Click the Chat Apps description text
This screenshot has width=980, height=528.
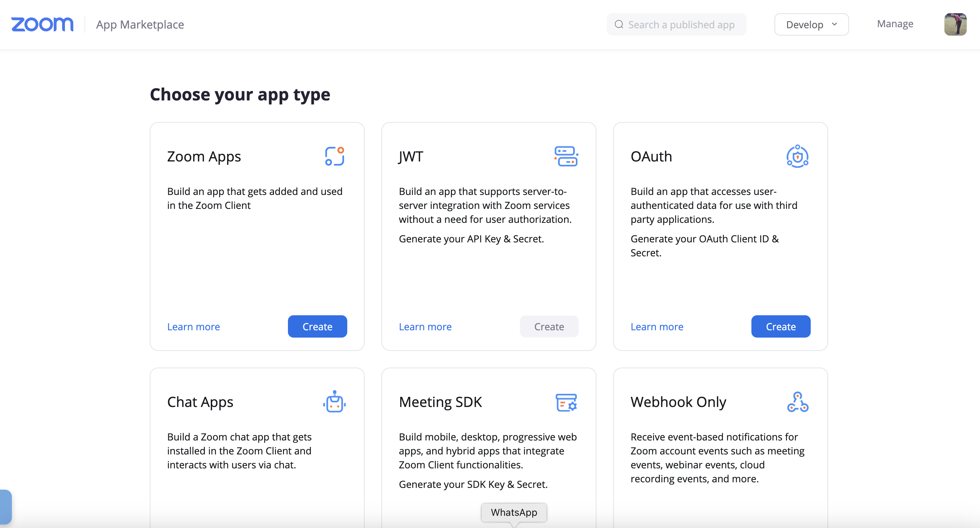tap(239, 451)
